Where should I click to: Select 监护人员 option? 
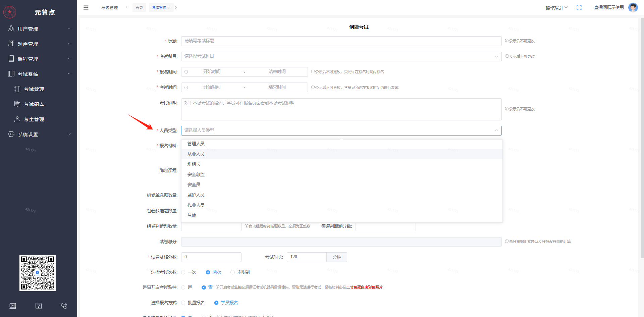(x=342, y=195)
